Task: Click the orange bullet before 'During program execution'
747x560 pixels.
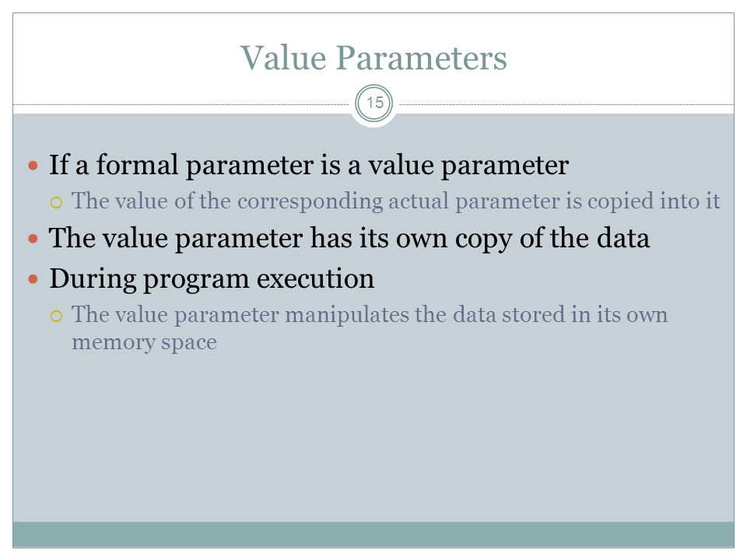Action: [x=33, y=279]
